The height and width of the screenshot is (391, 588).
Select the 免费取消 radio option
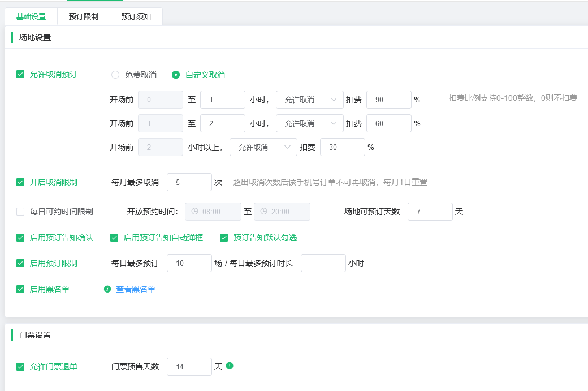click(115, 74)
